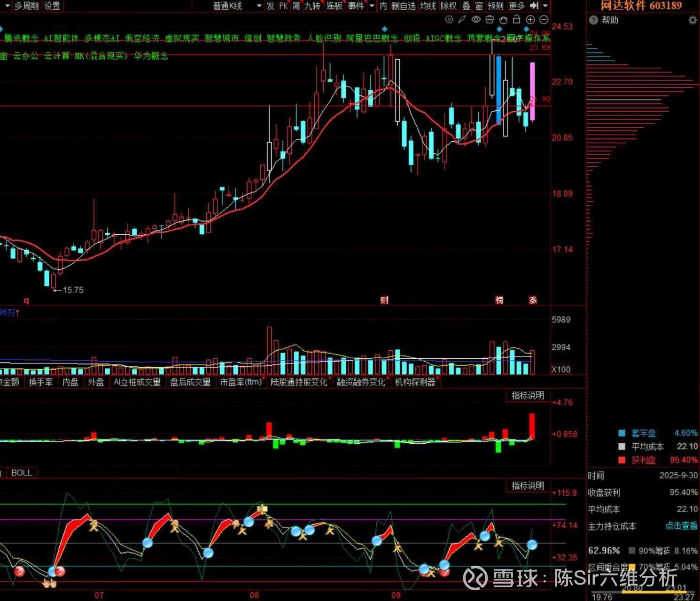This screenshot has height=601, width=700.
Task: Click the red q marker on the chart
Action: 26,300
